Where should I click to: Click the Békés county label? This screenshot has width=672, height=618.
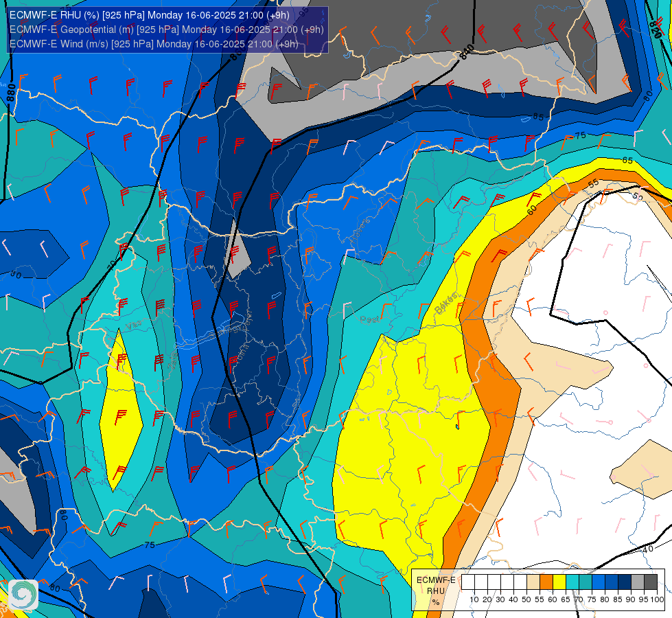446,303
